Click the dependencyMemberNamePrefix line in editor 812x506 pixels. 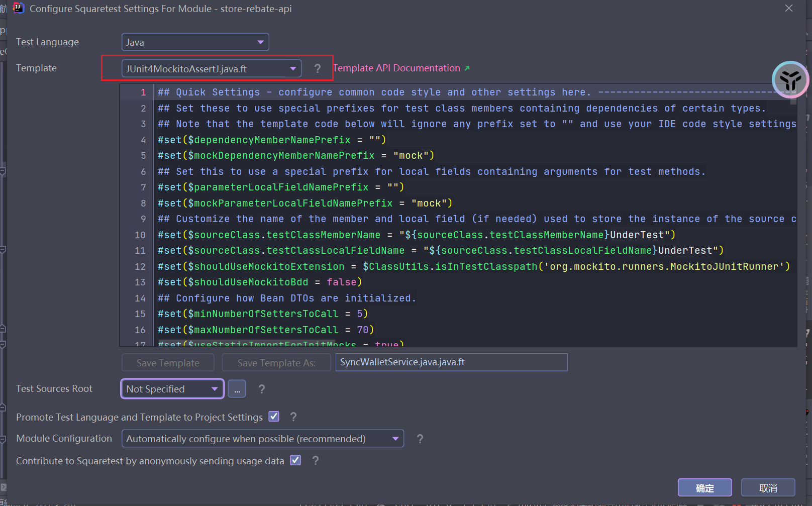pyautogui.click(x=272, y=140)
